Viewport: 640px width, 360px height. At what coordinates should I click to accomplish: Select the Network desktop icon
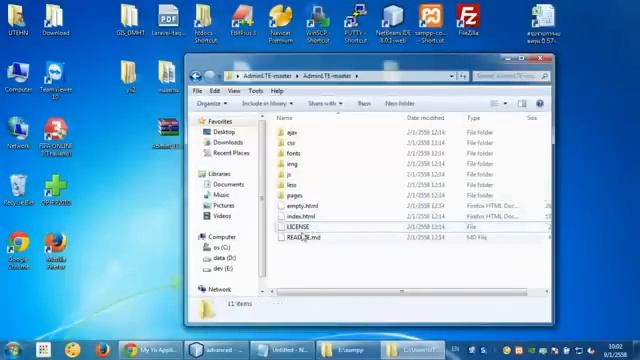point(18,133)
